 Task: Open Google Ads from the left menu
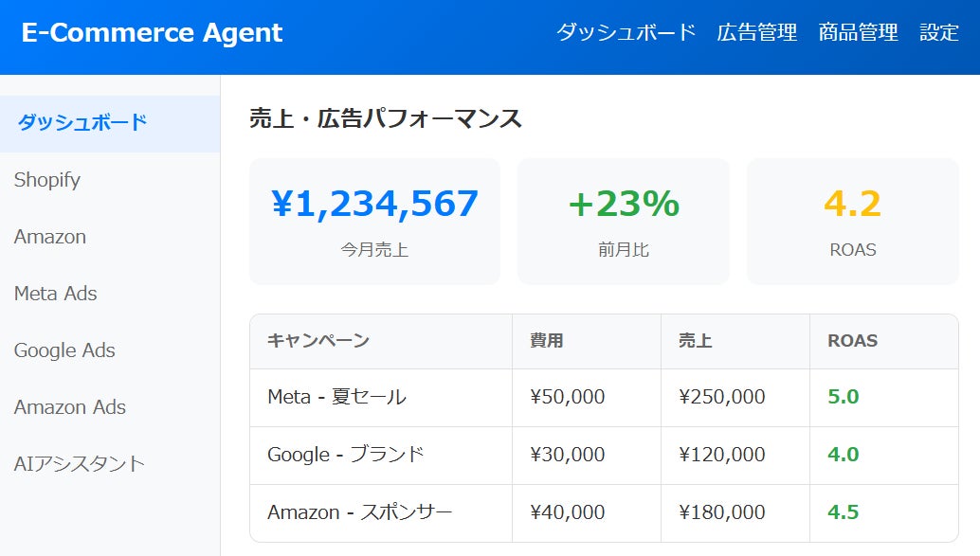pos(64,350)
